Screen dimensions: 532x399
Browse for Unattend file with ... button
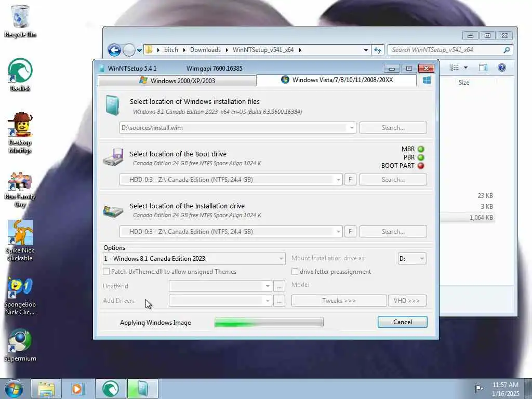click(x=279, y=286)
